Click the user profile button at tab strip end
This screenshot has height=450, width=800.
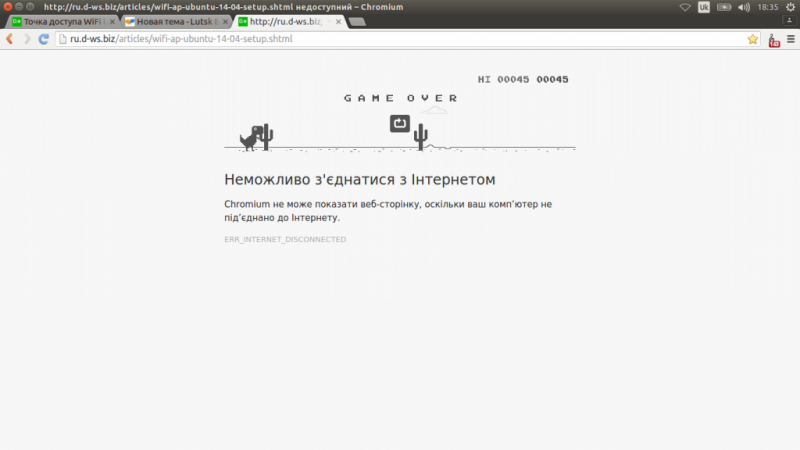[x=789, y=20]
